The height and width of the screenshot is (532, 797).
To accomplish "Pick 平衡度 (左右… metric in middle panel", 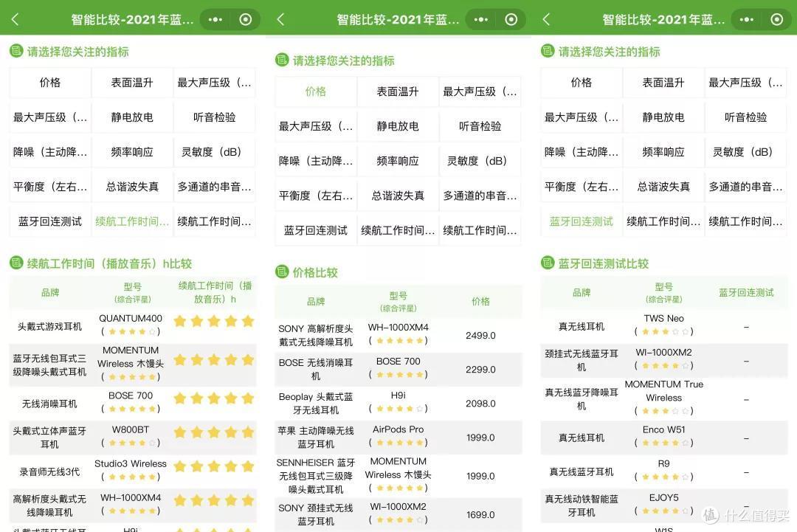I will [316, 196].
